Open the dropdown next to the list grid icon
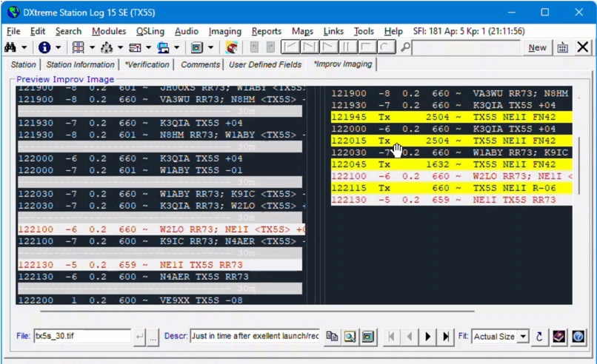The image size is (597, 364). [92, 47]
